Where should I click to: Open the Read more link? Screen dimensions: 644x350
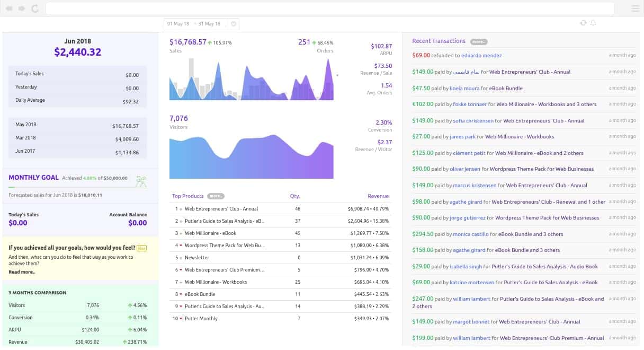point(22,272)
